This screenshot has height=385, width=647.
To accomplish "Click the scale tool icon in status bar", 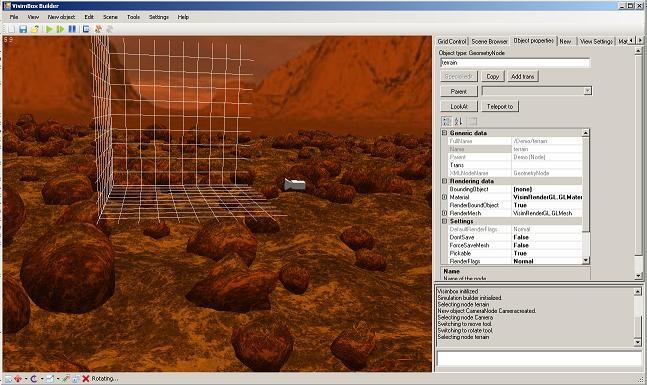I will pos(50,378).
